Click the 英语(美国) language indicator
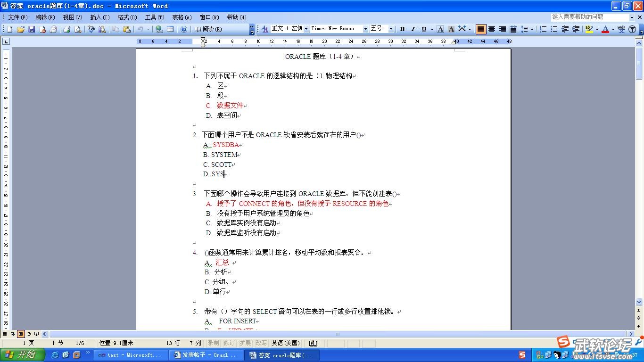This screenshot has width=644, height=362. tap(286, 343)
